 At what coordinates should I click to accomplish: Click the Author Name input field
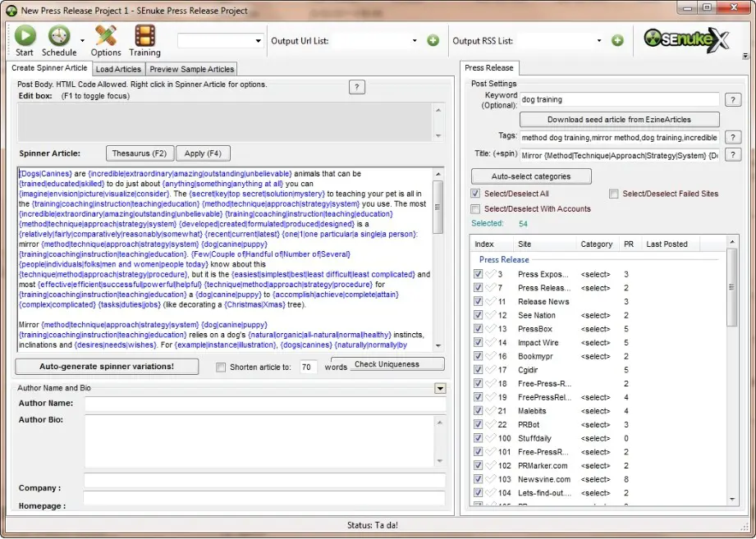tap(264, 403)
